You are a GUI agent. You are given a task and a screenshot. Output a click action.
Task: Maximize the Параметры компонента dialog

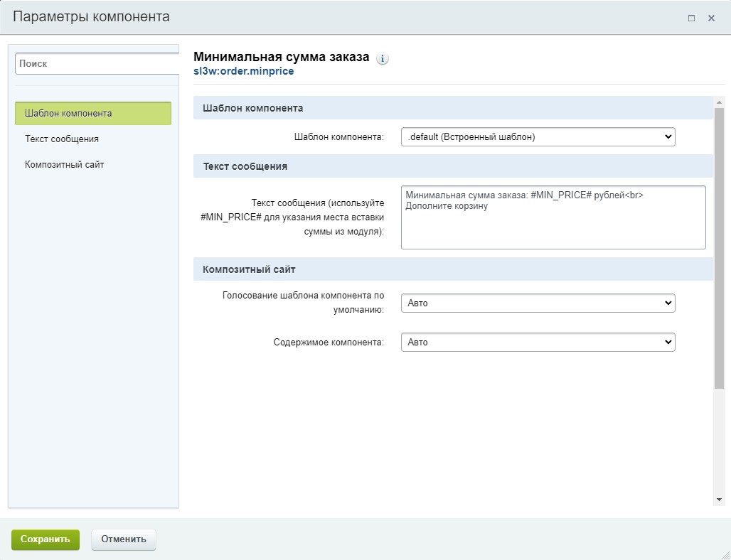point(691,18)
